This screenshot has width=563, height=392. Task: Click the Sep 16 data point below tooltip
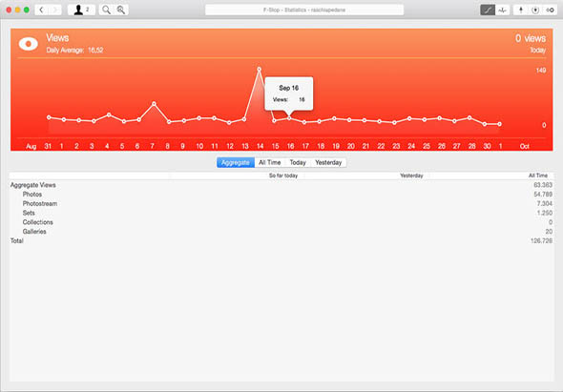coord(289,118)
